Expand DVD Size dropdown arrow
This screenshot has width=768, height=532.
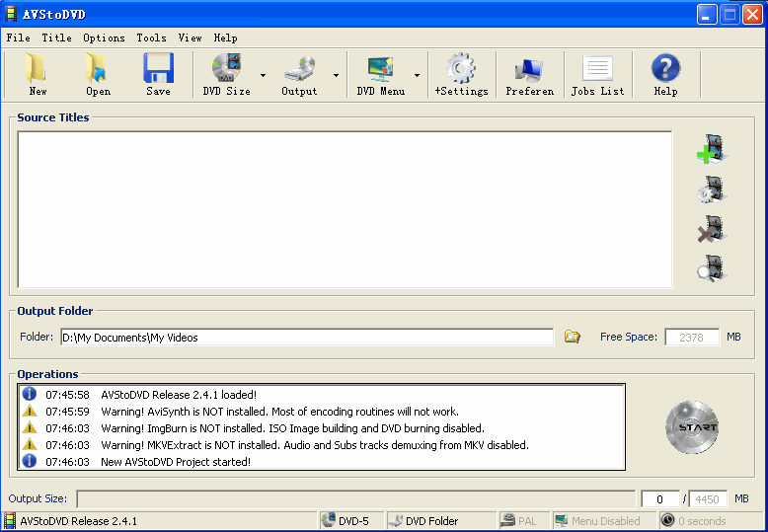click(x=263, y=75)
